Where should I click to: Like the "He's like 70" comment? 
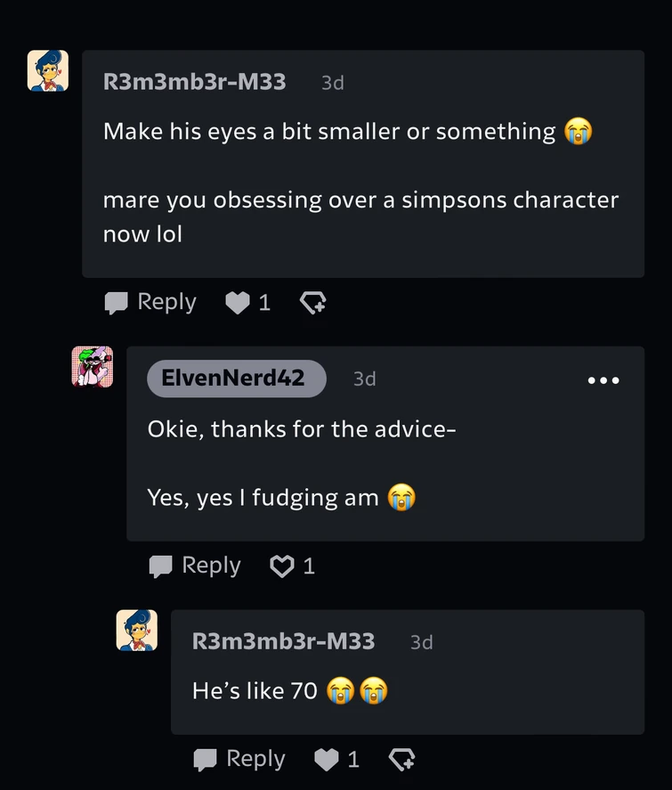point(327,760)
